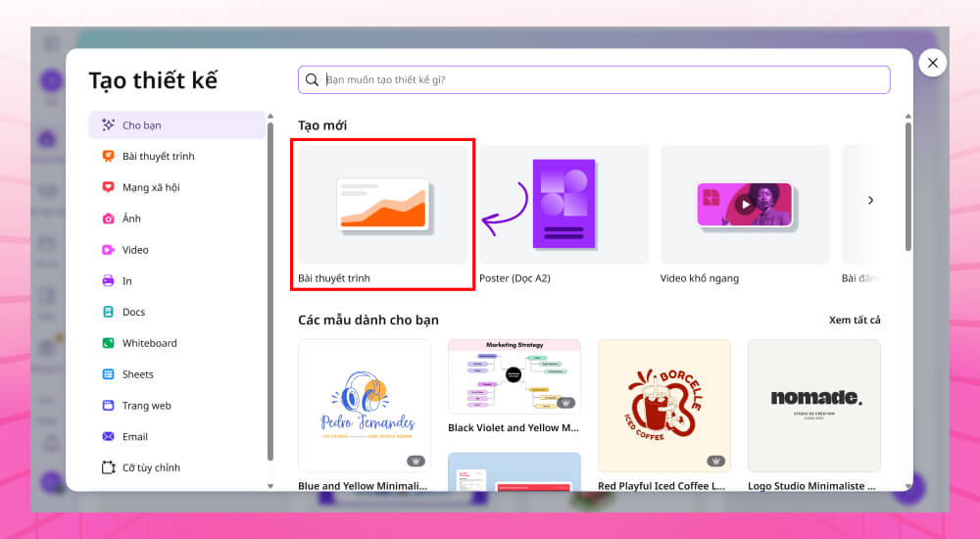Create a new Bài thuyết trình design card
Image resolution: width=980 pixels, height=539 pixels.
tap(382, 205)
